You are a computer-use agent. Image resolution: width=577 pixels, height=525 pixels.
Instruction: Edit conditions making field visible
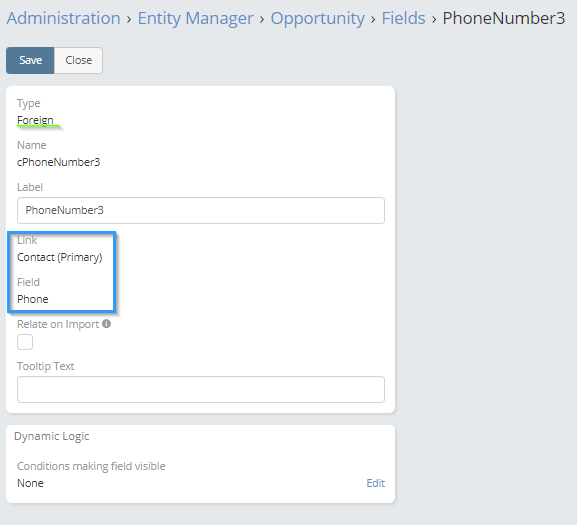point(375,483)
